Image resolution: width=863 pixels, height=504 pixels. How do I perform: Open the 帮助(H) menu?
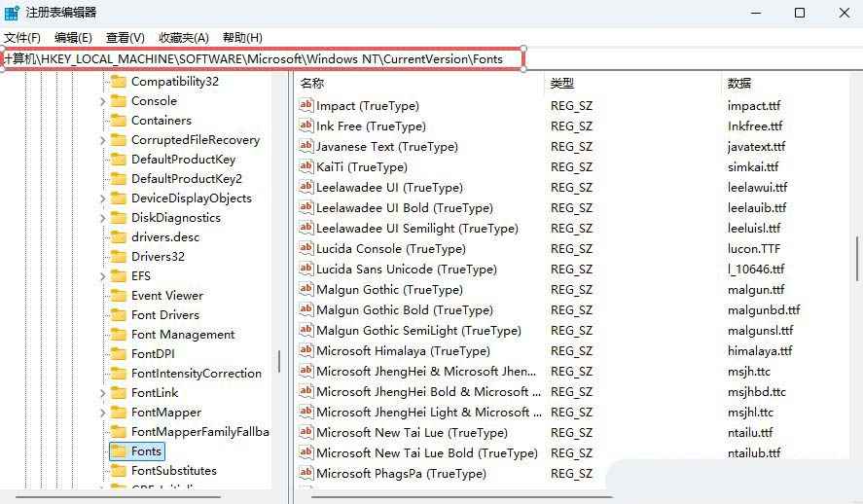tap(242, 37)
